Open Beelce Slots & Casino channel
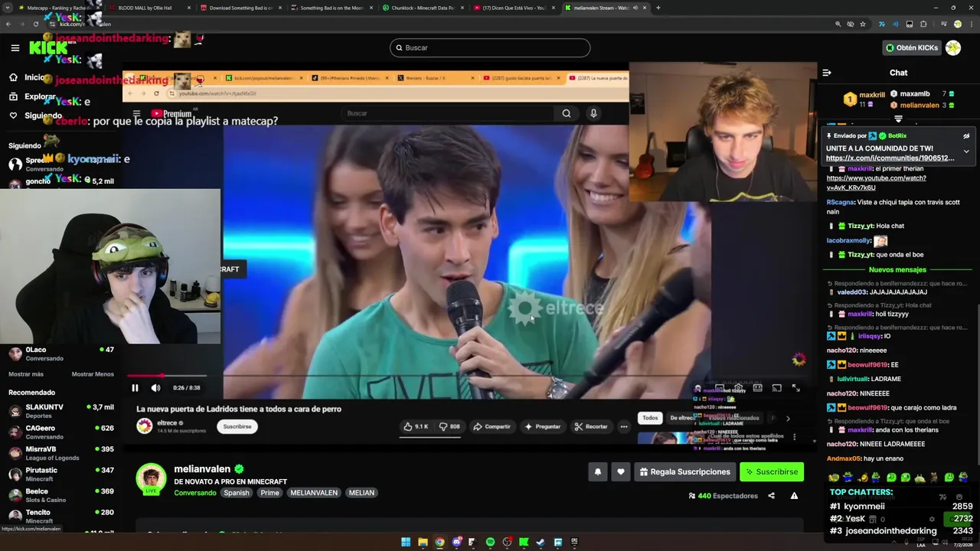Screen dimensions: 980x551 pos(60,495)
